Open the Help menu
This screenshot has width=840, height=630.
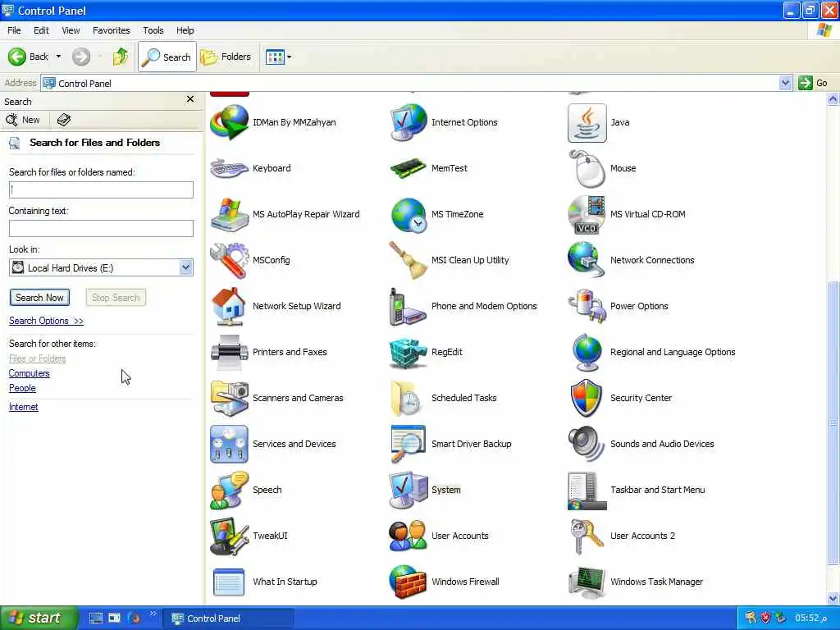[x=185, y=30]
